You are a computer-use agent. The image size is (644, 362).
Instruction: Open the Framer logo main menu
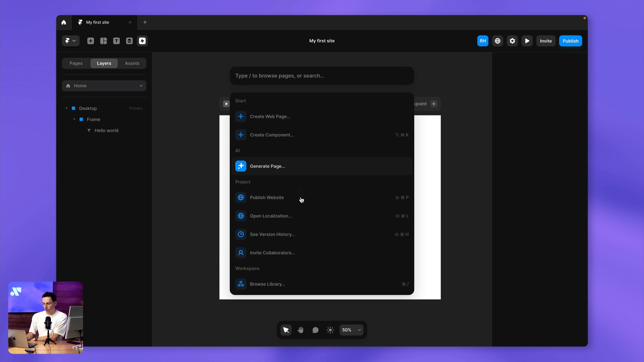(70, 41)
